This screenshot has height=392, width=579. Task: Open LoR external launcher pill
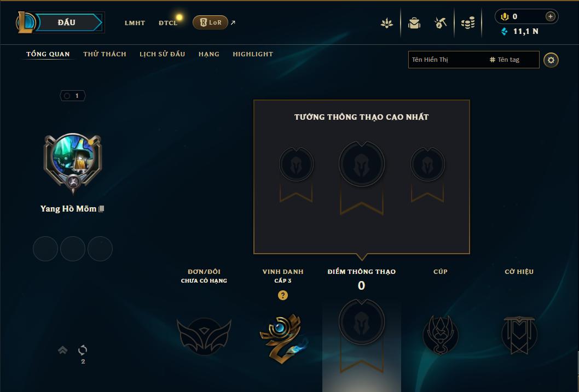click(x=210, y=22)
